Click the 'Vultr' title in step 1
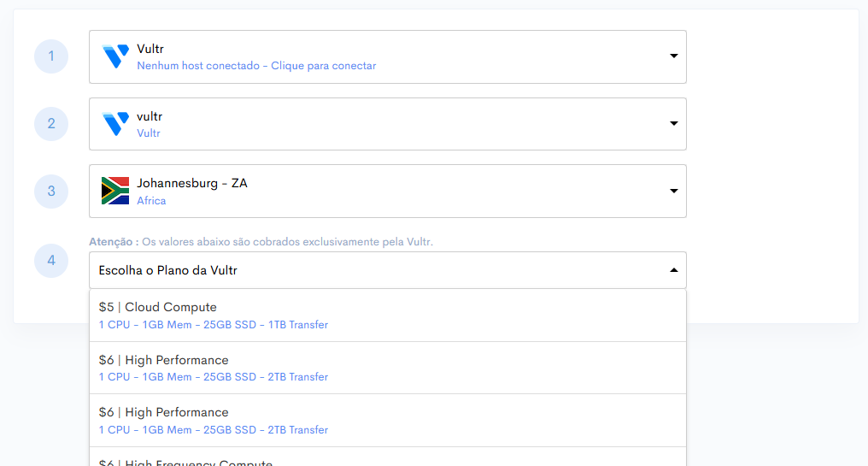The width and height of the screenshot is (868, 466). tap(150, 49)
